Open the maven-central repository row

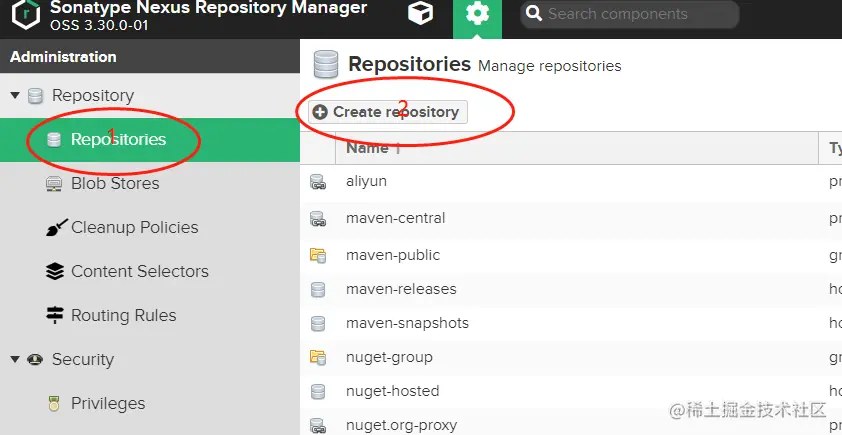[571, 219]
